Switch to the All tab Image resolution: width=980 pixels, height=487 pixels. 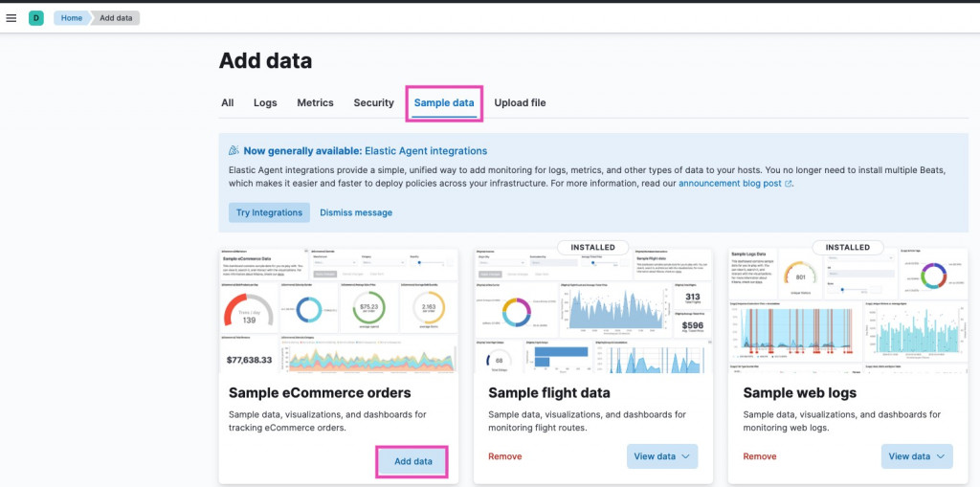pyautogui.click(x=228, y=102)
